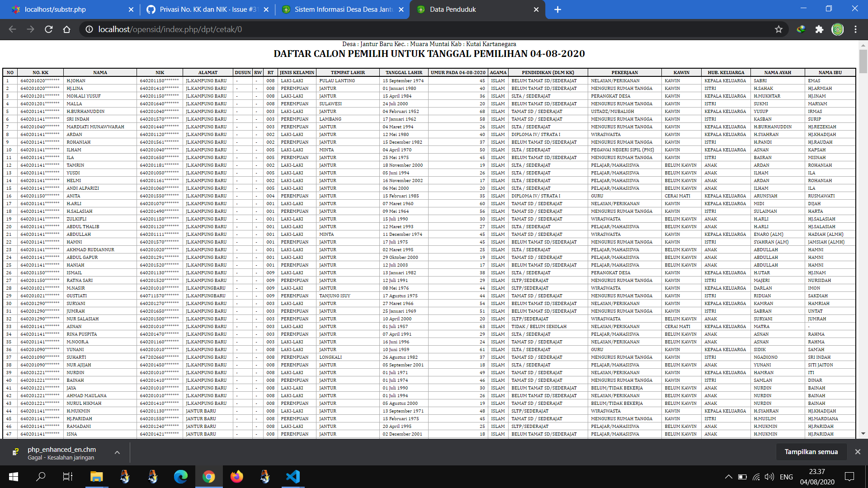Launch Firefox from the taskbar
The width and height of the screenshot is (868, 488).
(236, 477)
